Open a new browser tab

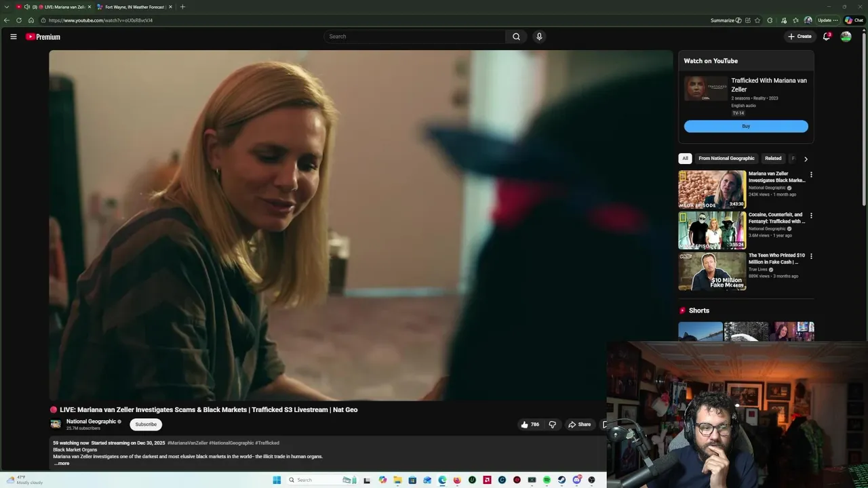point(182,7)
